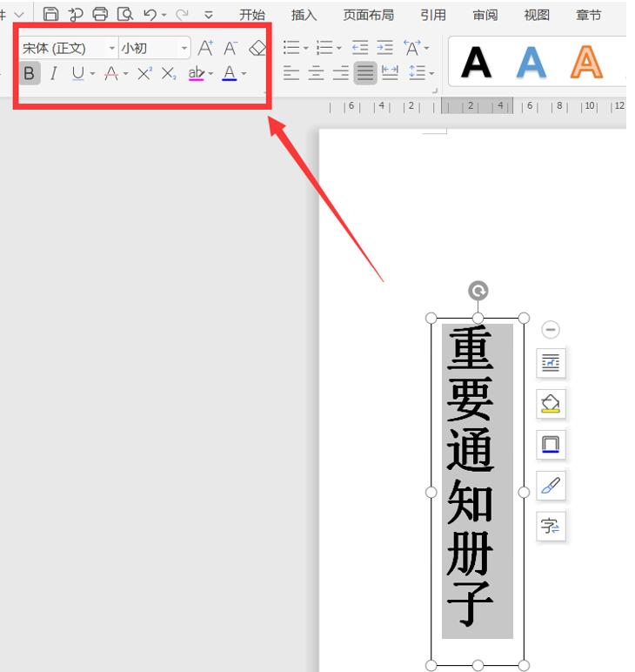The image size is (635, 672).
Task: Open customize quick access toolbar dropdown
Action: click(209, 16)
